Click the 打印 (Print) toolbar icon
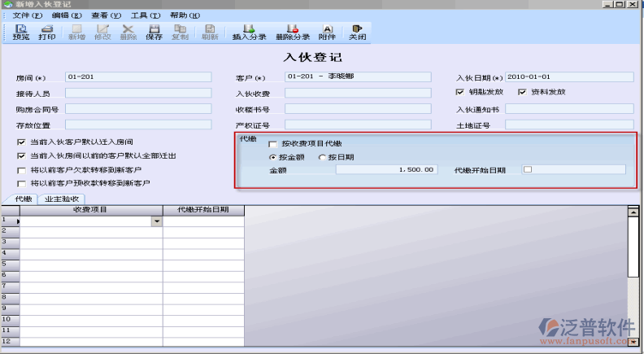The width and height of the screenshot is (644, 354). (x=47, y=32)
